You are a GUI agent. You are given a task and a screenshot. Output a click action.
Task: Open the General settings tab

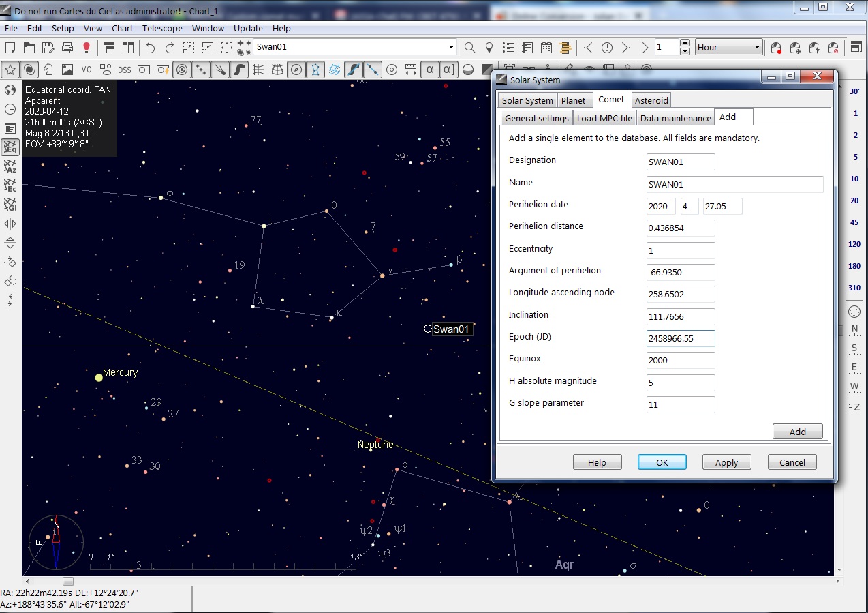pos(536,118)
